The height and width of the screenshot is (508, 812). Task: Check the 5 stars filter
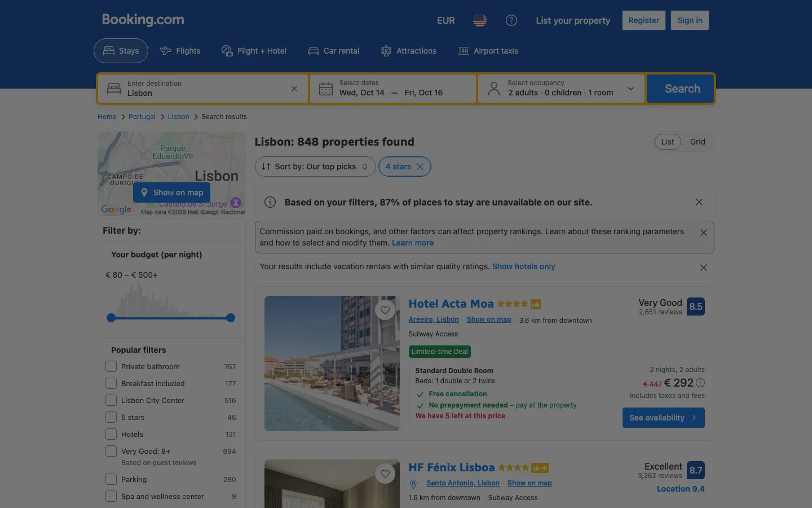click(x=111, y=417)
